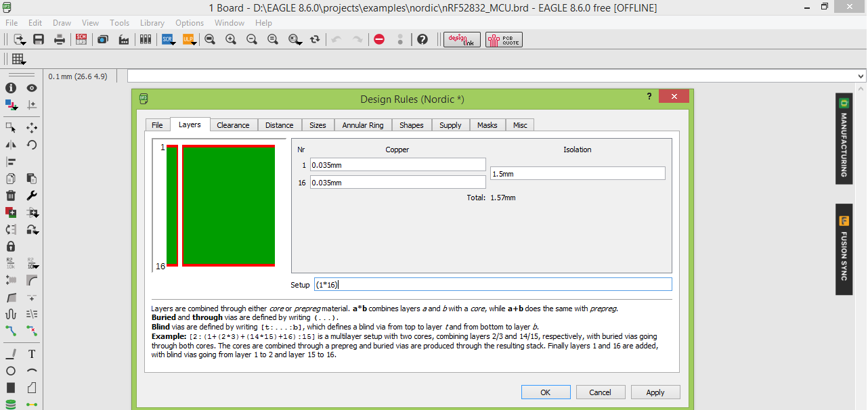The height and width of the screenshot is (410, 868).
Task: Open the Draw menu
Action: pos(62,23)
